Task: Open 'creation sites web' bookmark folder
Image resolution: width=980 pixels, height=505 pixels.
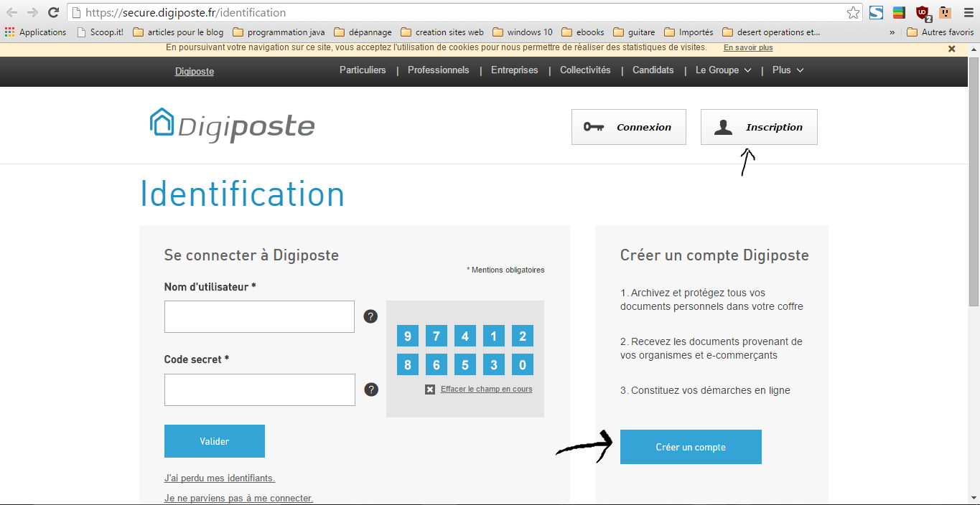Action: click(442, 32)
